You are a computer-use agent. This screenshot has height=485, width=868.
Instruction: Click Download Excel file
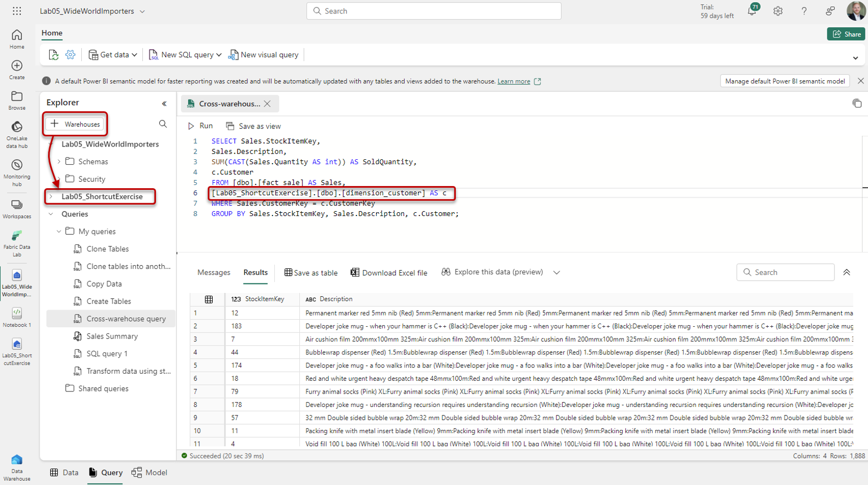click(389, 273)
